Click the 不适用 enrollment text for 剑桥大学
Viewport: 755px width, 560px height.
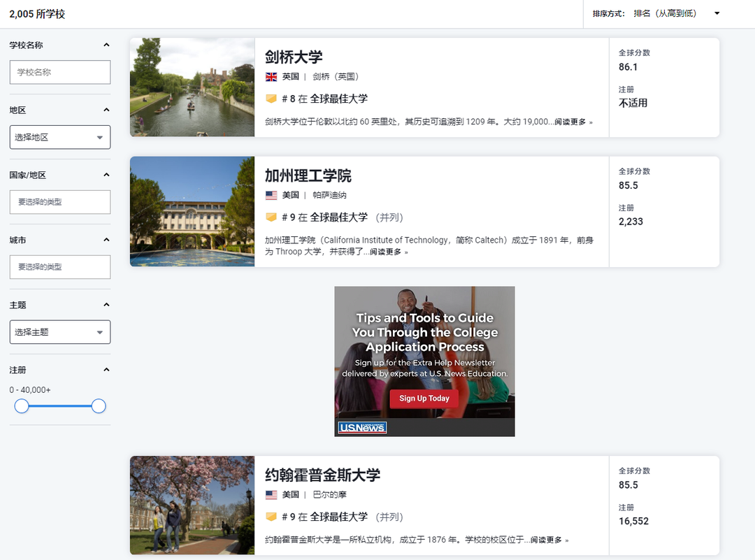pos(633,103)
